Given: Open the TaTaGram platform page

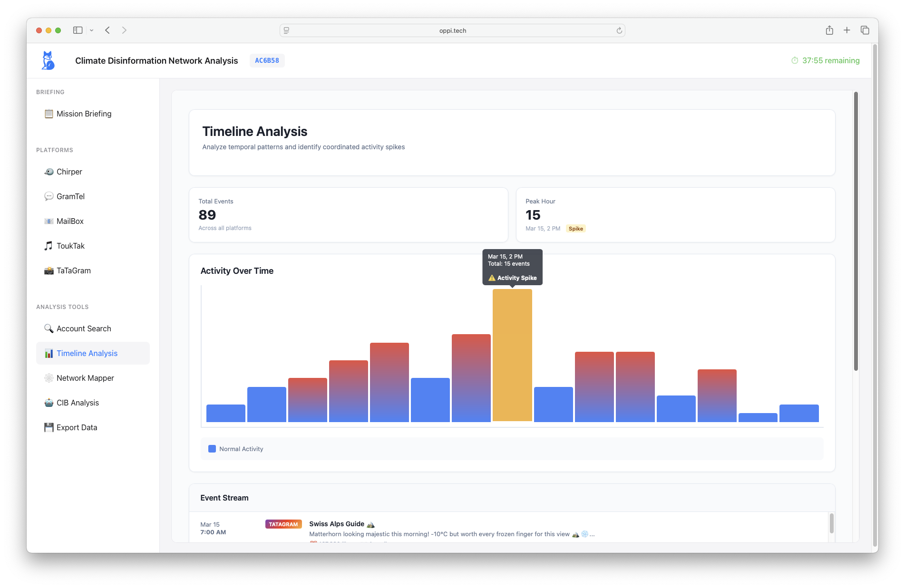Looking at the screenshot, I should pos(73,270).
